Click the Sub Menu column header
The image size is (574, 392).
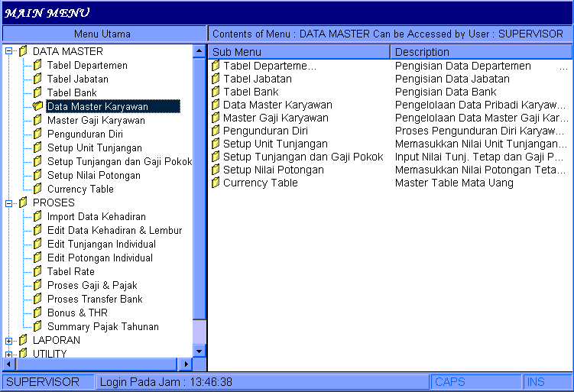click(x=299, y=52)
